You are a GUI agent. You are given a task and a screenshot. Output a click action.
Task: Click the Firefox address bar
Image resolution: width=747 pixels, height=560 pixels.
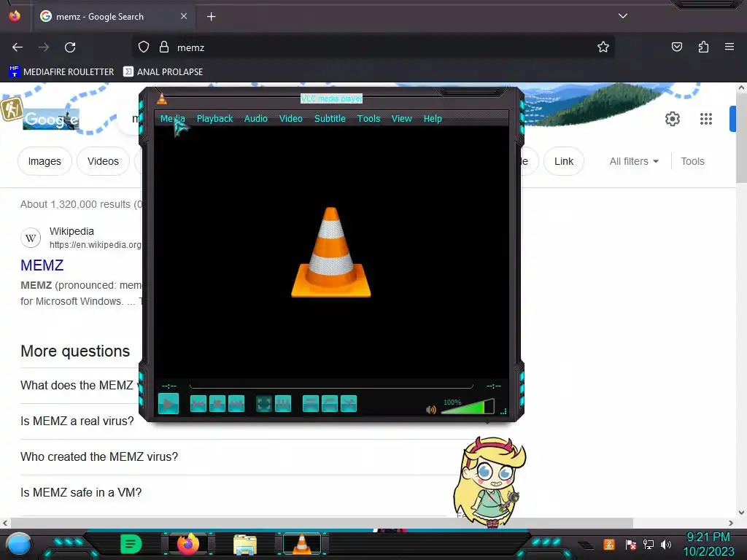coord(374,47)
